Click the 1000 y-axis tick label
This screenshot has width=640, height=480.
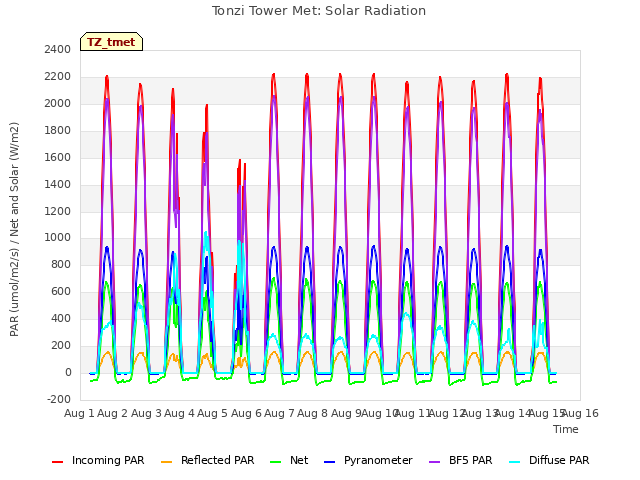pyautogui.click(x=58, y=238)
